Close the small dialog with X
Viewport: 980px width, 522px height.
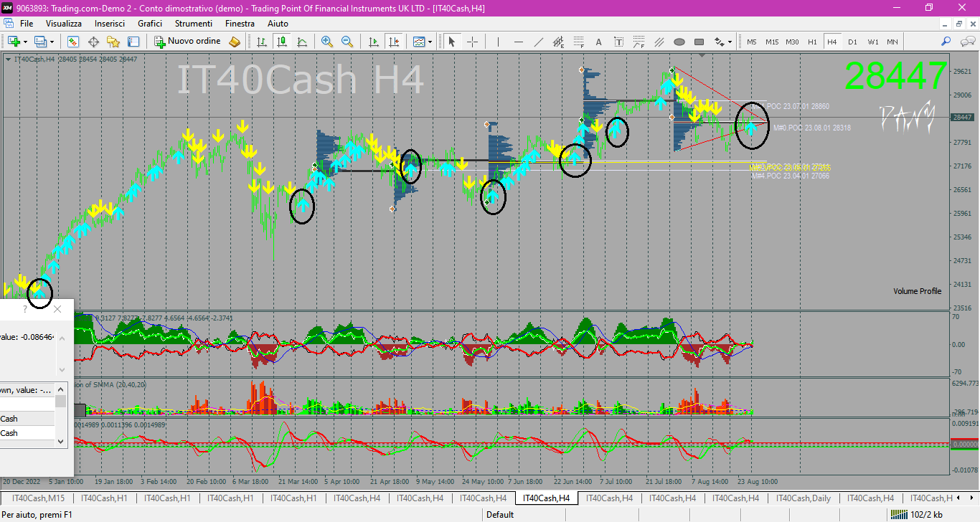(57, 309)
